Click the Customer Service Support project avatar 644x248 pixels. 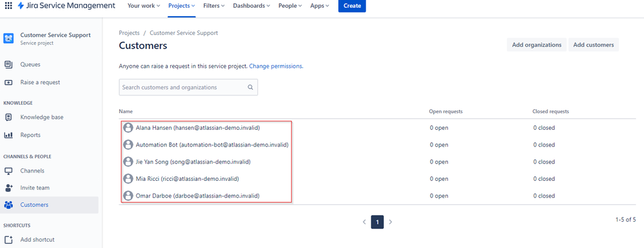click(8, 39)
